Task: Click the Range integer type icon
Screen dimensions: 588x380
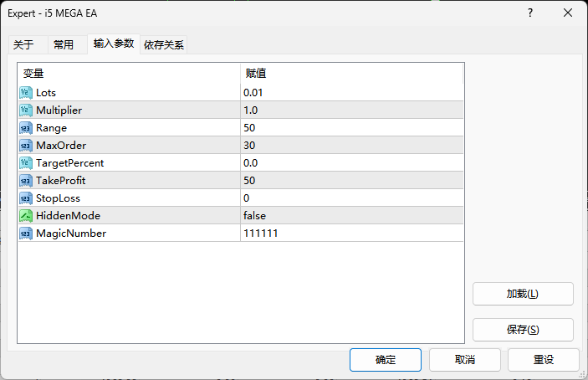Action: (x=25, y=127)
